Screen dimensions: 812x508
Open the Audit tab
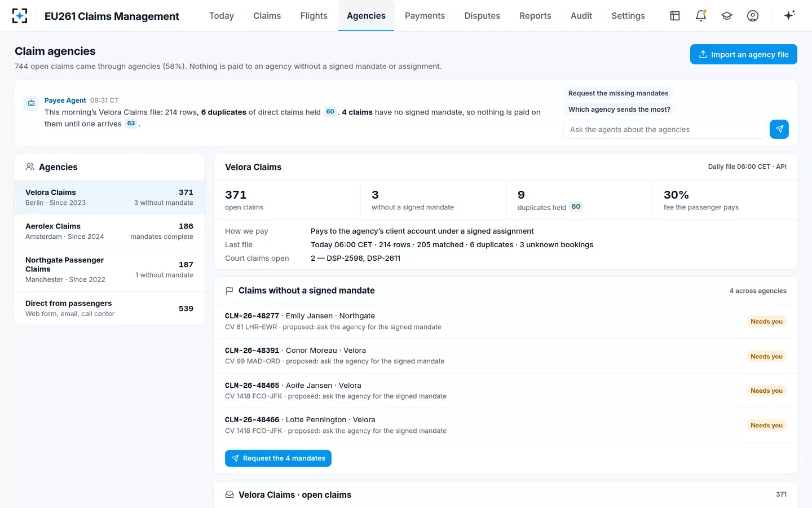581,16
